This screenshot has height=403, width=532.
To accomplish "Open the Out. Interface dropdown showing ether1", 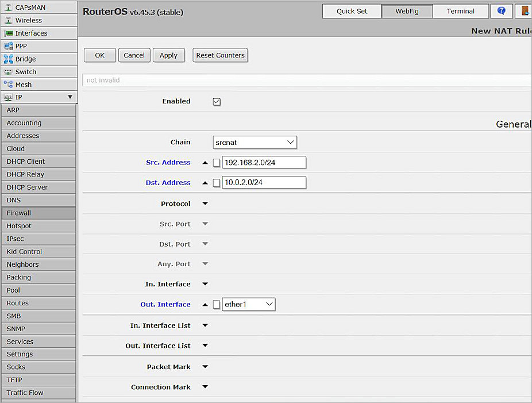I will coord(248,304).
